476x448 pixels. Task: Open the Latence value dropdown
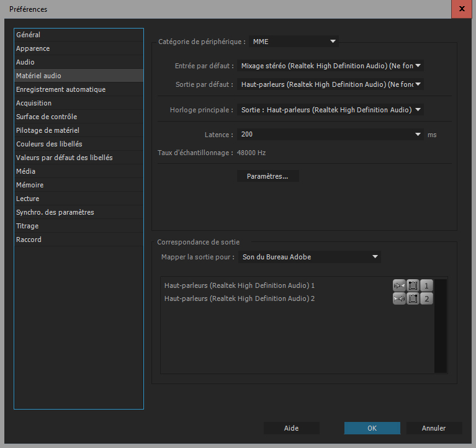coord(330,134)
